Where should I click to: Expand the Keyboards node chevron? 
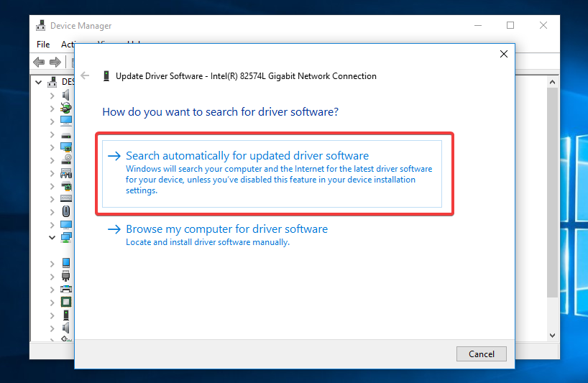point(52,199)
